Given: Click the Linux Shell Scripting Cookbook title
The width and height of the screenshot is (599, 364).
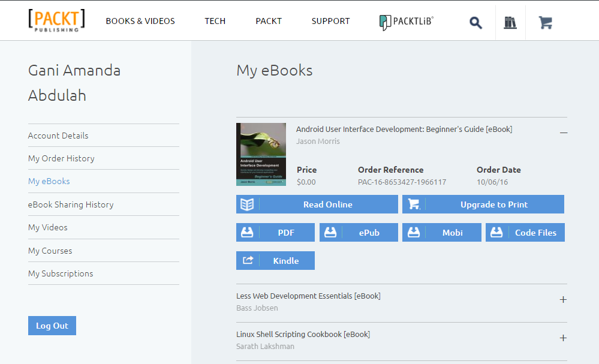Looking at the screenshot, I should tap(303, 334).
